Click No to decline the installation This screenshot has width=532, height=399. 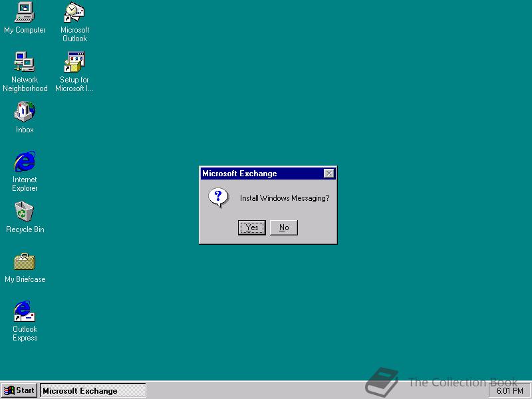pos(284,227)
